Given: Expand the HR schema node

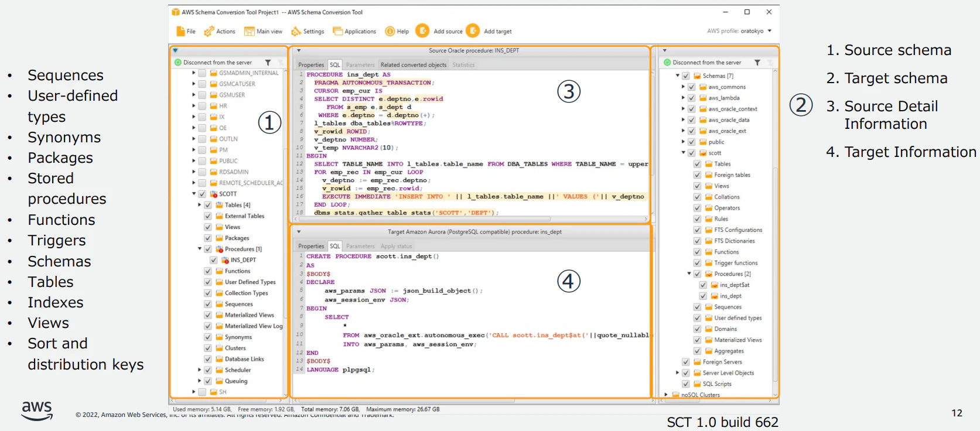Looking at the screenshot, I should (x=194, y=106).
